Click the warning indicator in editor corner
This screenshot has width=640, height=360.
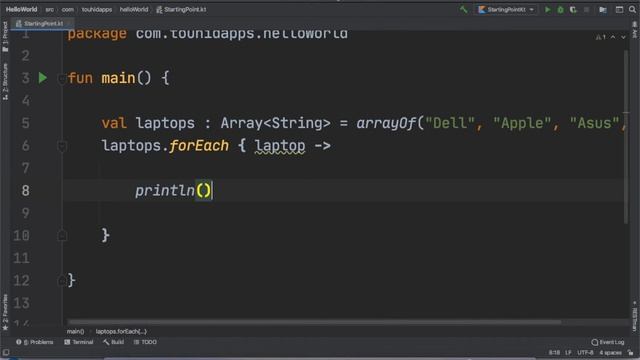pos(601,37)
